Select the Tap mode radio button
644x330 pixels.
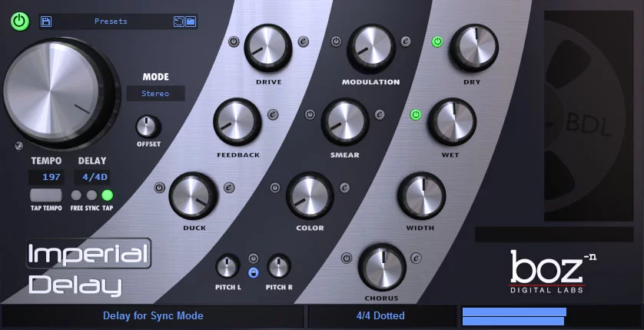[108, 195]
